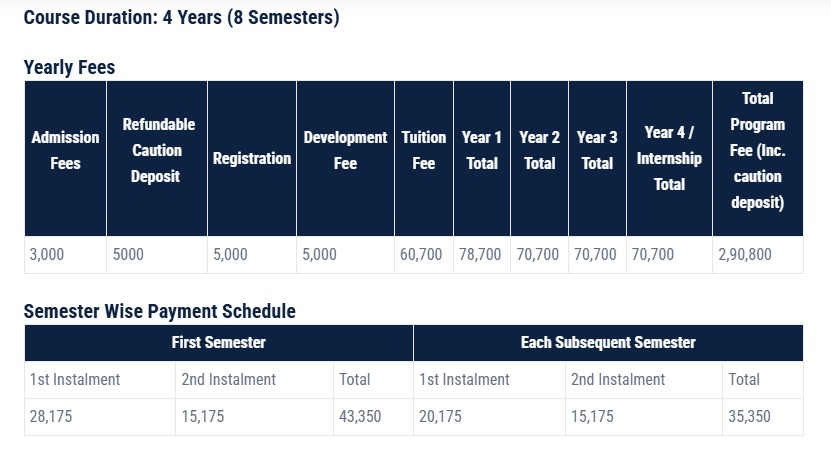Viewport: 831px width, 465px height.
Task: Click the Year 2 Total header
Action: pyautogui.click(x=539, y=150)
